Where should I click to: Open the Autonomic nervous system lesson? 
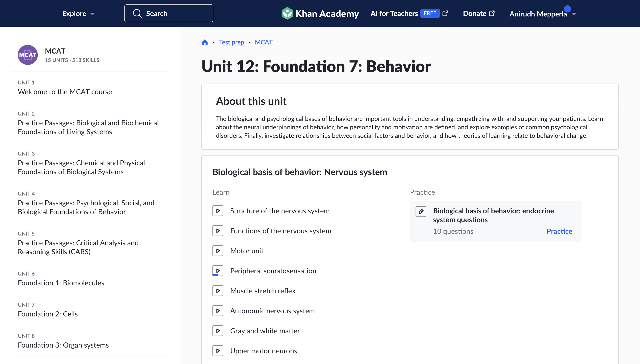(272, 311)
